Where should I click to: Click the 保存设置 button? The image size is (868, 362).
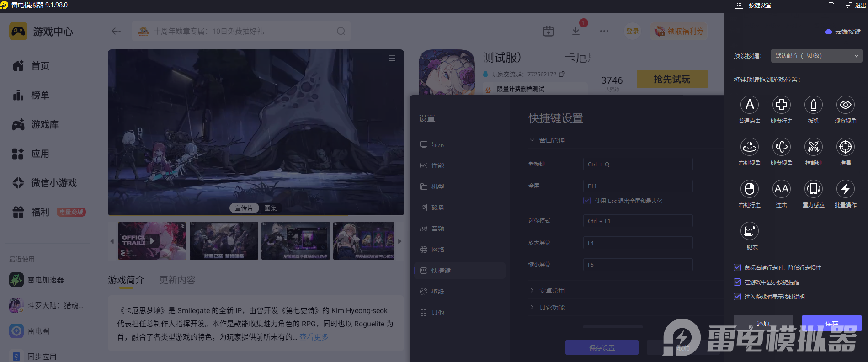point(602,347)
